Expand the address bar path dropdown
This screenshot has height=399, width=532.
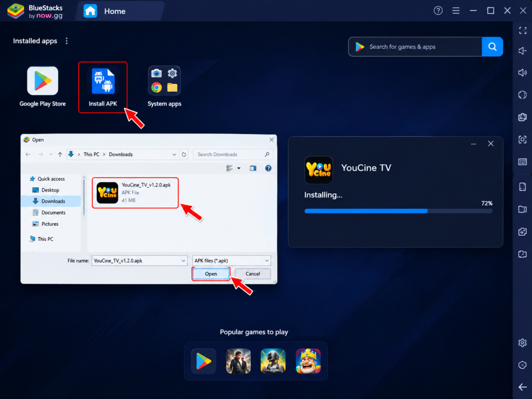pos(174,154)
